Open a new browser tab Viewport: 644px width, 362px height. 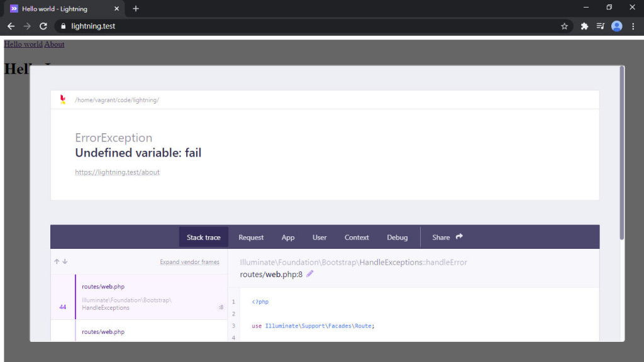(x=136, y=9)
